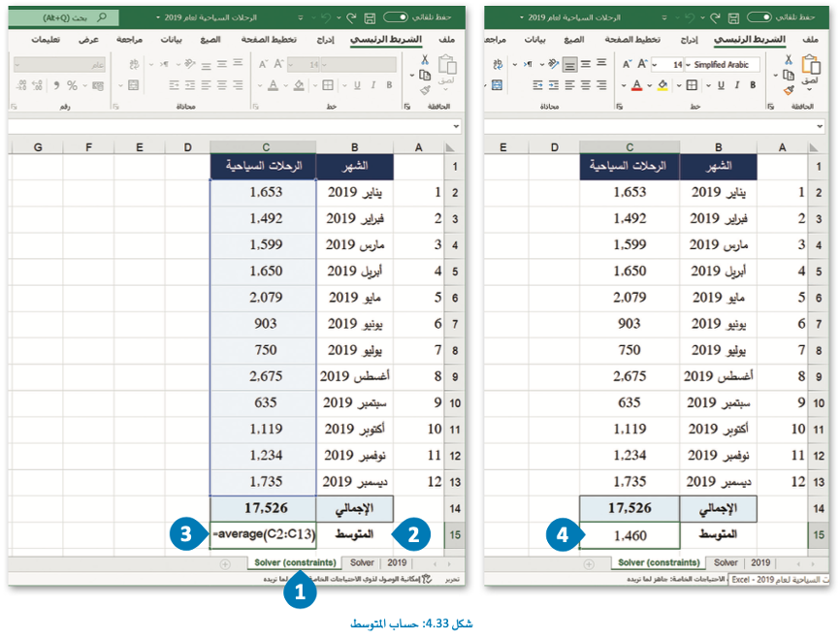This screenshot has height=640, width=840.
Task: Open Number format combo box in left window
Action: pos(59,65)
